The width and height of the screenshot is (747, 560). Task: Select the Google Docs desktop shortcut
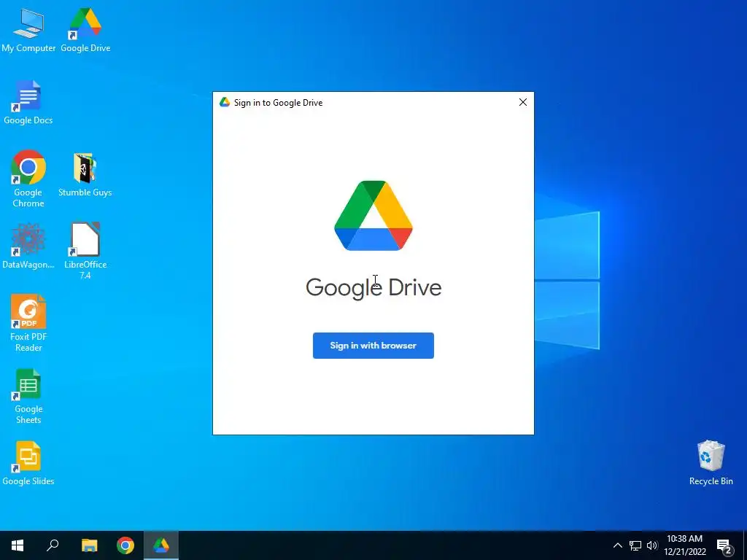point(28,102)
